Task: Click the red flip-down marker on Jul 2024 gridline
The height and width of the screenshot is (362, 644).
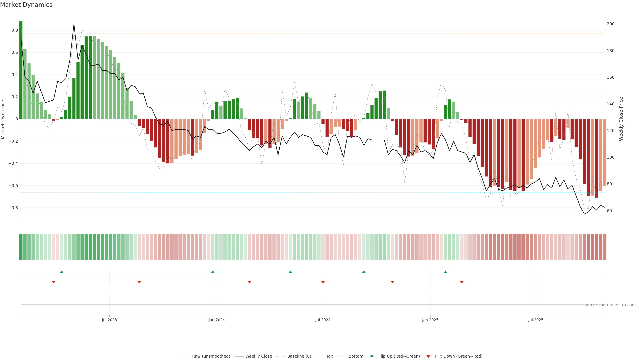Action: tap(323, 282)
